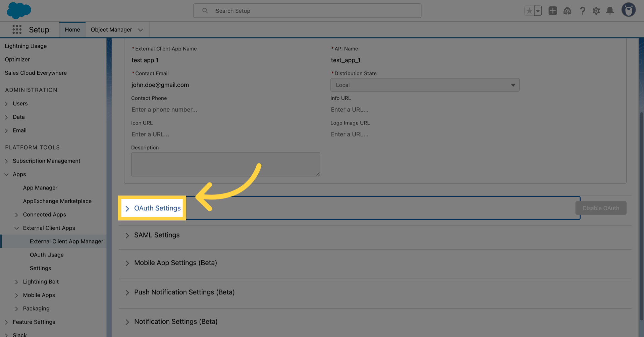Image resolution: width=644 pixels, height=337 pixels.
Task: Click the Disable OAuth button
Action: [600, 208]
